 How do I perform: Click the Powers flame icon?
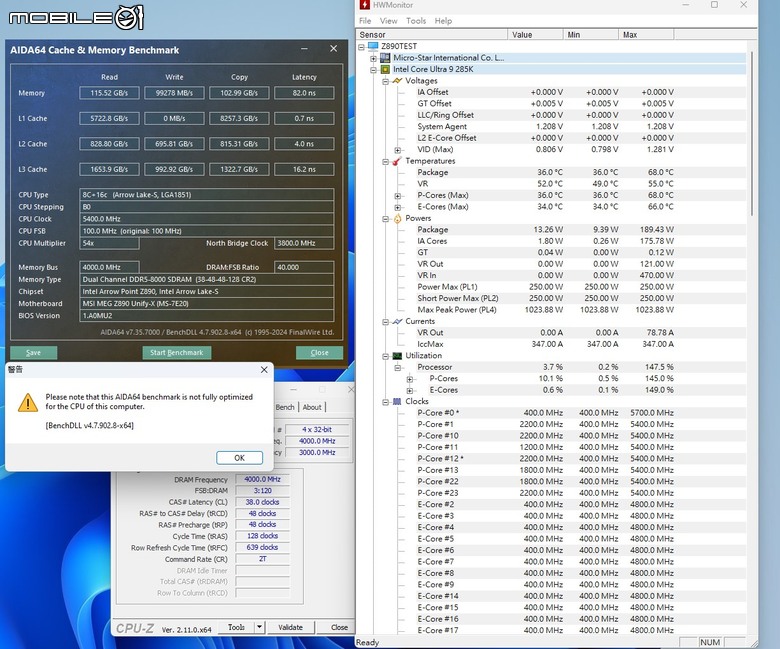pyautogui.click(x=397, y=218)
